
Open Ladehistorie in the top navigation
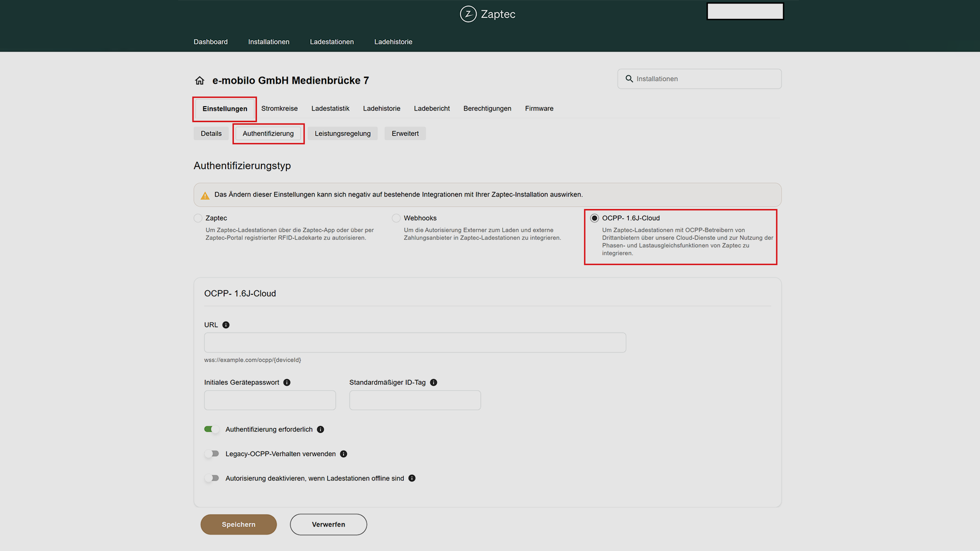pos(393,42)
